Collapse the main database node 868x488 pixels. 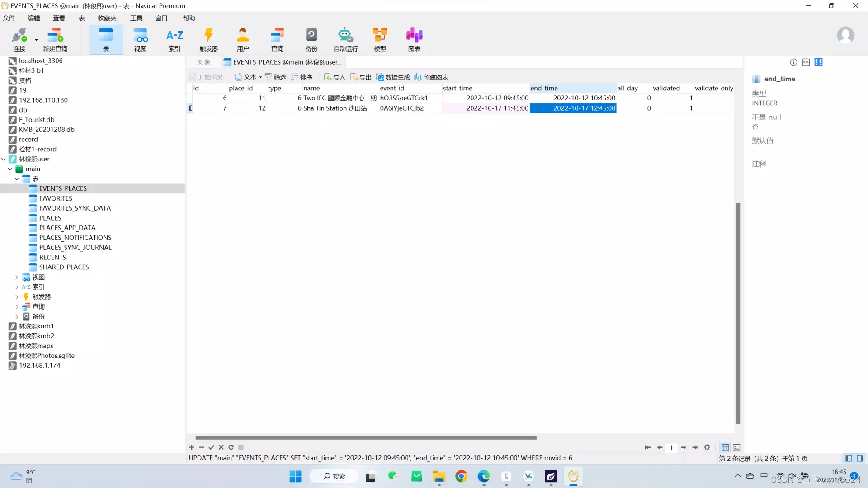(10, 169)
